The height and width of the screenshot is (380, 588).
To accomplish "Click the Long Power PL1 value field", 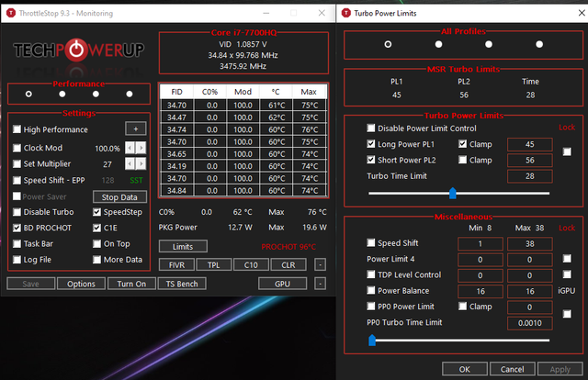I will coord(529,144).
